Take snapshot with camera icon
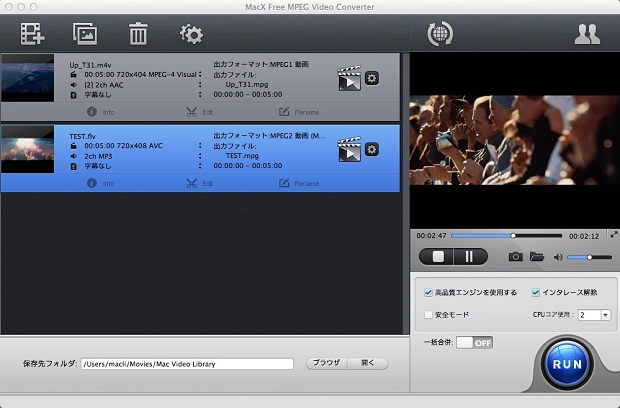Image resolution: width=620 pixels, height=408 pixels. tap(515, 257)
